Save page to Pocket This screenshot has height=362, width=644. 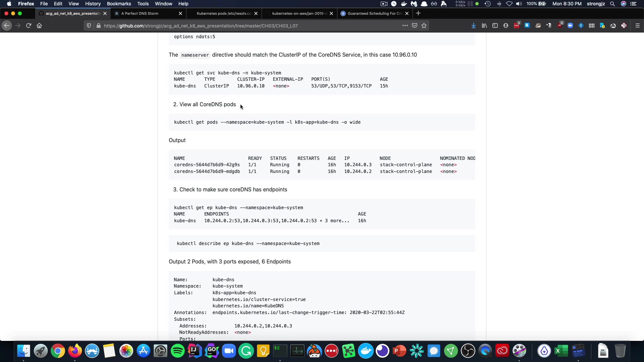[415, 25]
